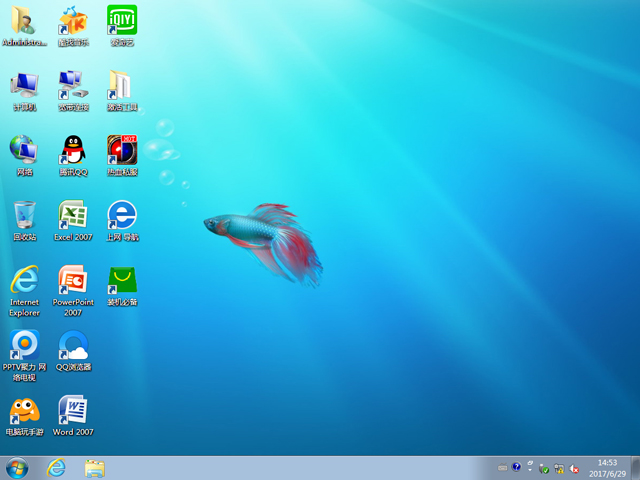Open the taskbar clock showing 14:53
Image resolution: width=640 pixels, height=480 pixels.
[607, 468]
